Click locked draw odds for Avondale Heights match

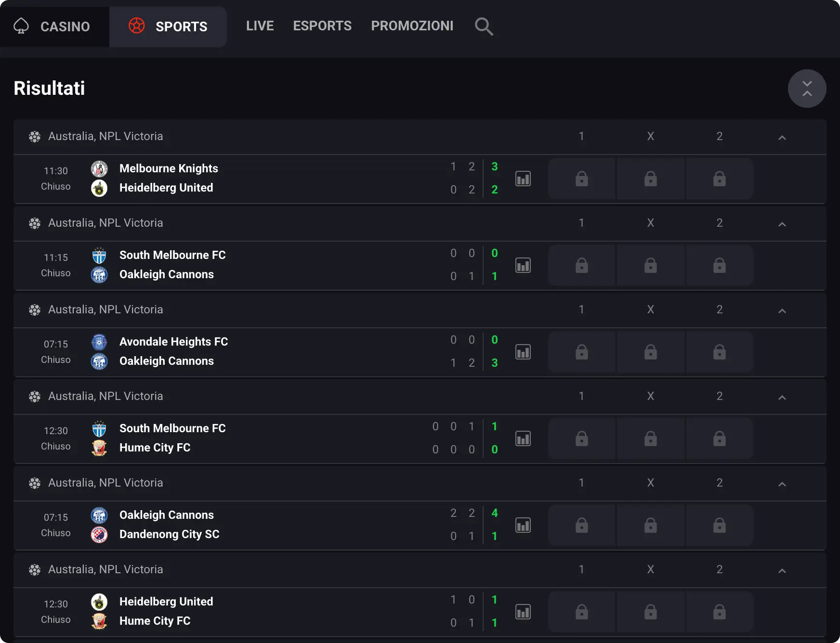tap(651, 352)
